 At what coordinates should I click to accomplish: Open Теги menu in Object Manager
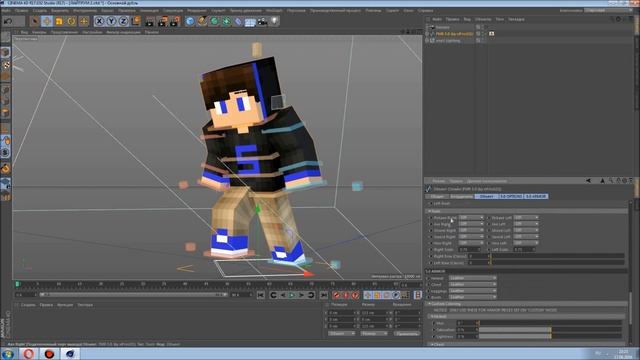[x=500, y=19]
